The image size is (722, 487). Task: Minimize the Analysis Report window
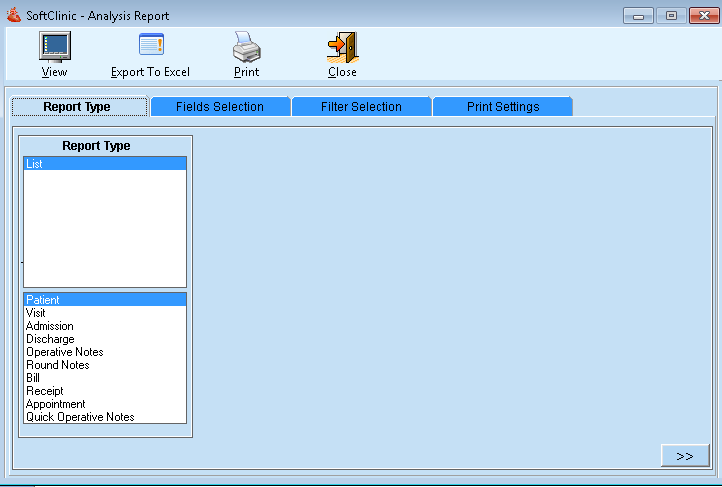(x=638, y=16)
